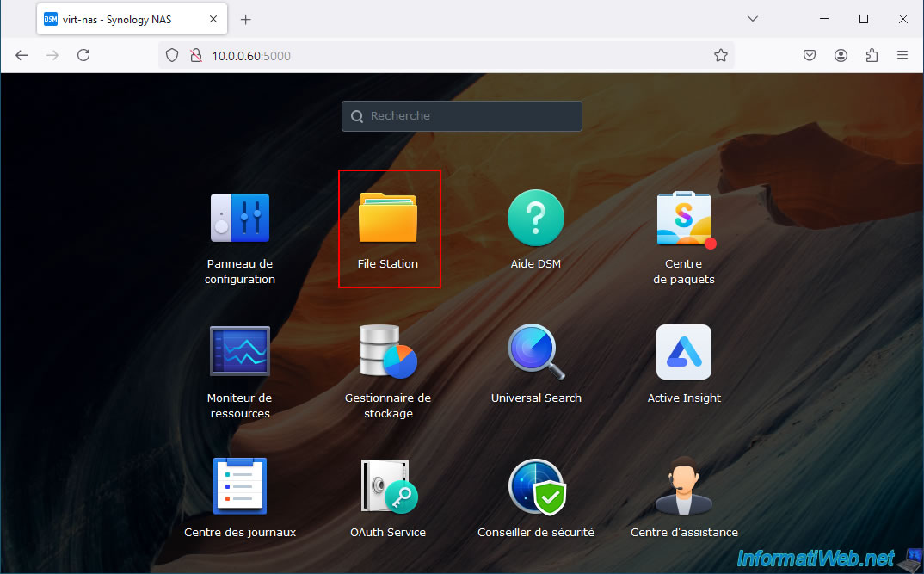Click the browser forward arrow

[52, 55]
